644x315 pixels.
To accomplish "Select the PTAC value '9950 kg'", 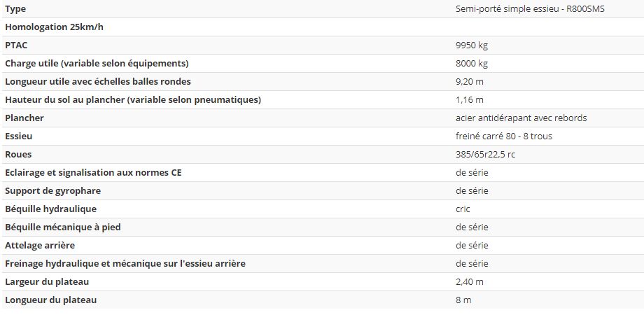I will click(472, 45).
